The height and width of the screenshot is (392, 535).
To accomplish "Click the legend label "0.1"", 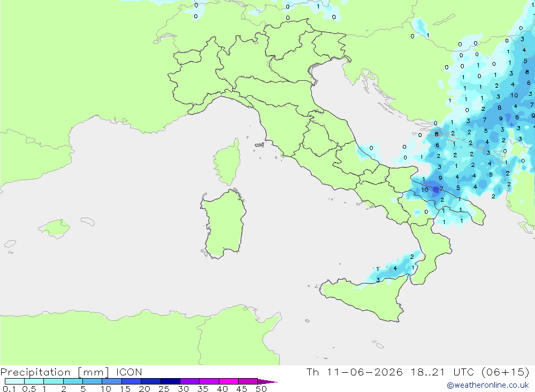I will coord(9,389).
